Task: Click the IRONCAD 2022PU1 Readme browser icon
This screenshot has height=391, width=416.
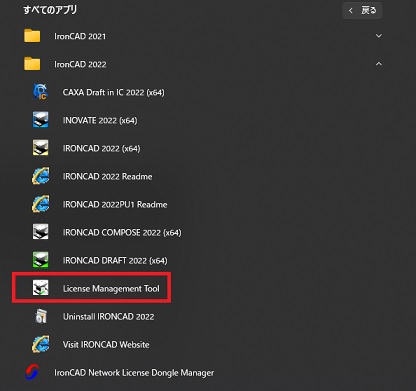Action: (40, 204)
